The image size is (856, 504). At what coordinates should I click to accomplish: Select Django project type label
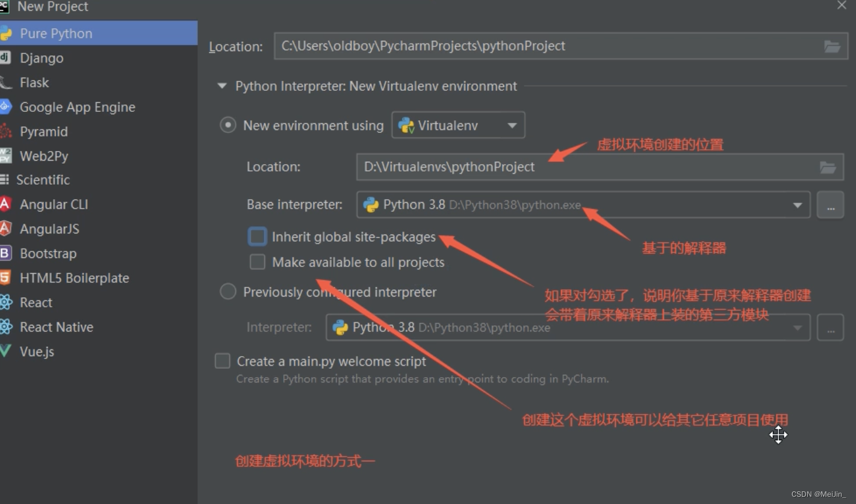coord(42,58)
